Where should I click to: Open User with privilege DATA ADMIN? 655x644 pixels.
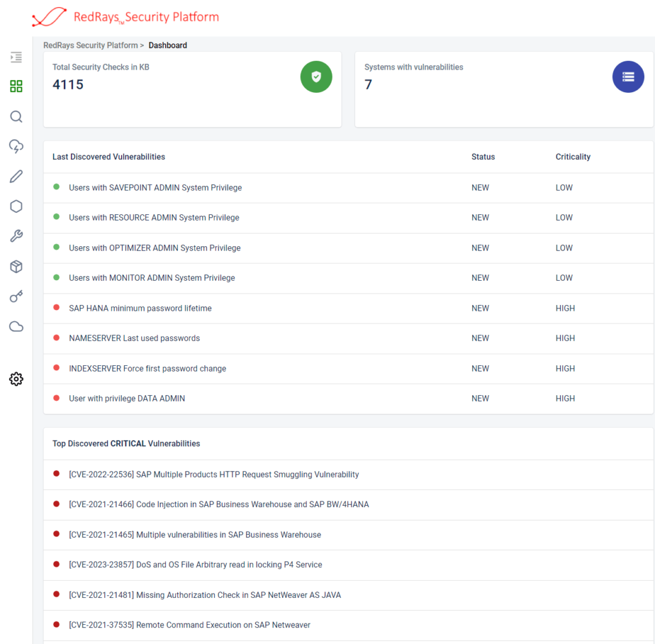(x=127, y=398)
